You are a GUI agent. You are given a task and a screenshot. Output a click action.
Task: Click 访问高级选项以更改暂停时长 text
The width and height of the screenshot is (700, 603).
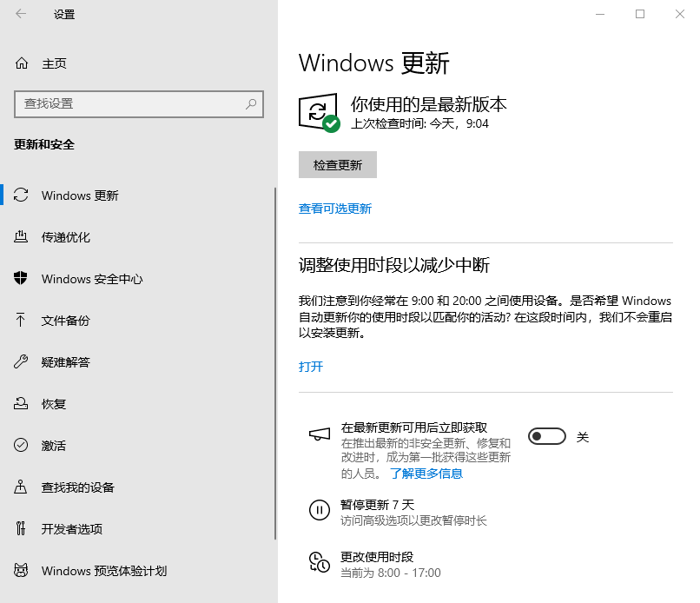click(x=413, y=520)
